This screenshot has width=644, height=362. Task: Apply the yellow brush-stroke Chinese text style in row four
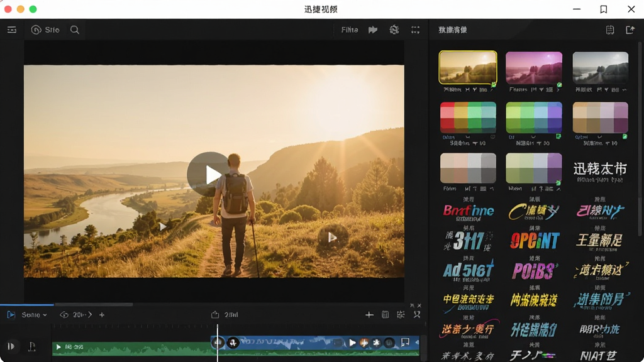tap(534, 300)
